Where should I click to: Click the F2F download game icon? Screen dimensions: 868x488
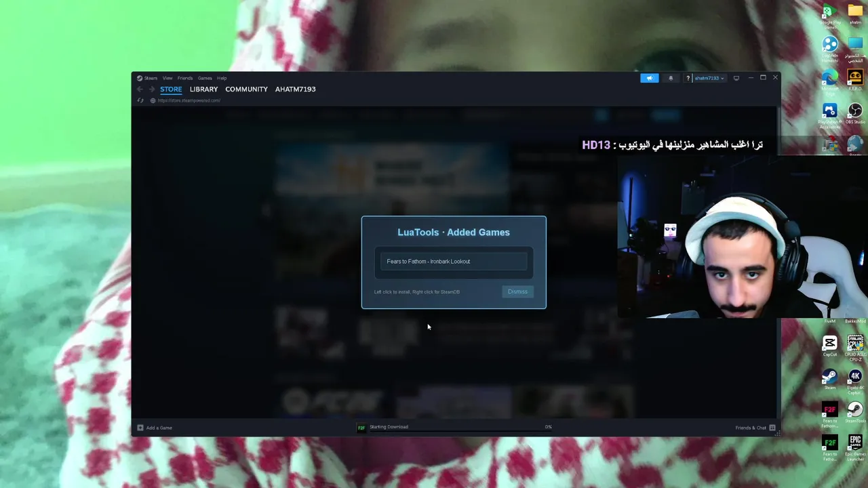[361, 428]
